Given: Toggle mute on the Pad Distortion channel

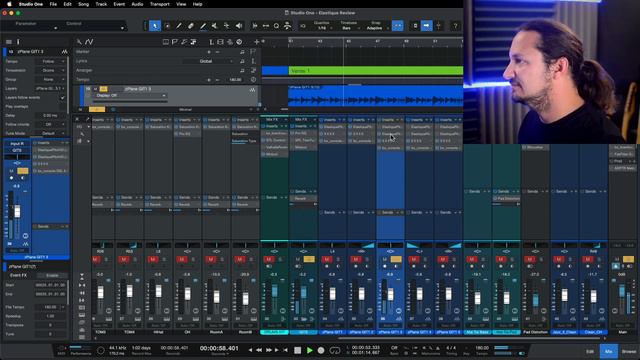Looking at the screenshot, I should pyautogui.click(x=530, y=259).
